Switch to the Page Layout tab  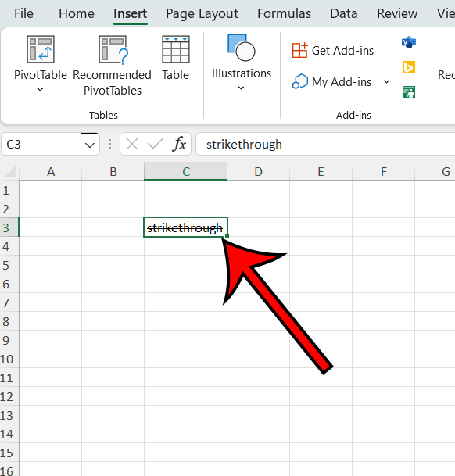[x=202, y=13]
